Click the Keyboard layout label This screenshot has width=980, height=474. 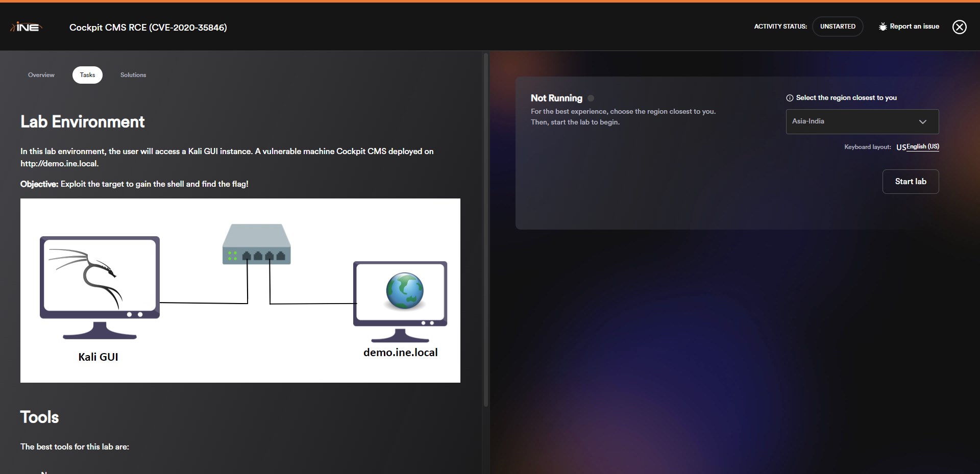pyautogui.click(x=868, y=147)
